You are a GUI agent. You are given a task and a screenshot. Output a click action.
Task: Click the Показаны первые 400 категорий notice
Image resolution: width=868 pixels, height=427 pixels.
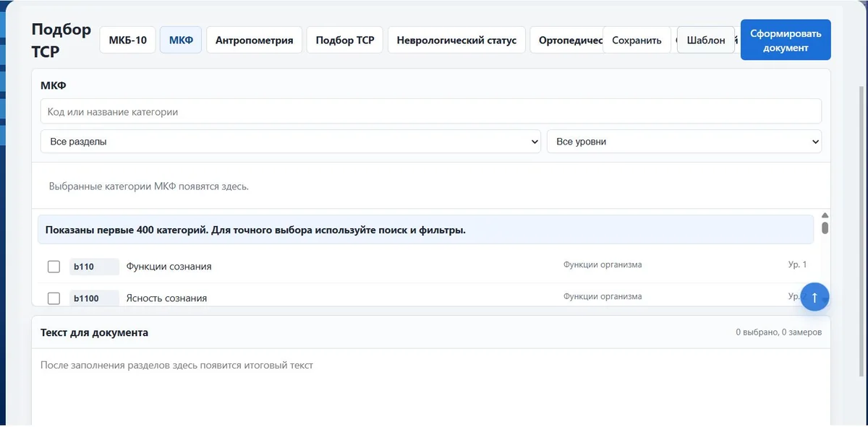[x=425, y=230]
